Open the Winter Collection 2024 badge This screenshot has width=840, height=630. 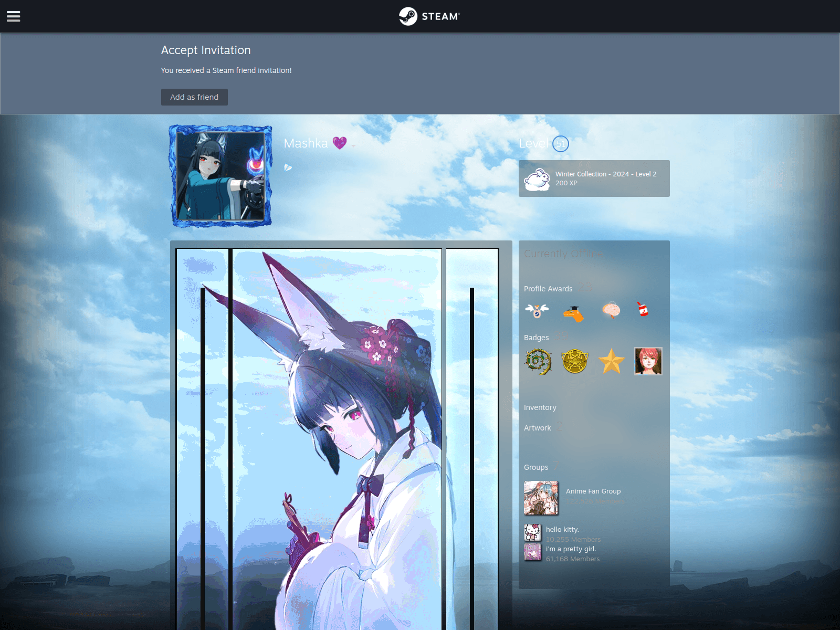click(x=594, y=178)
